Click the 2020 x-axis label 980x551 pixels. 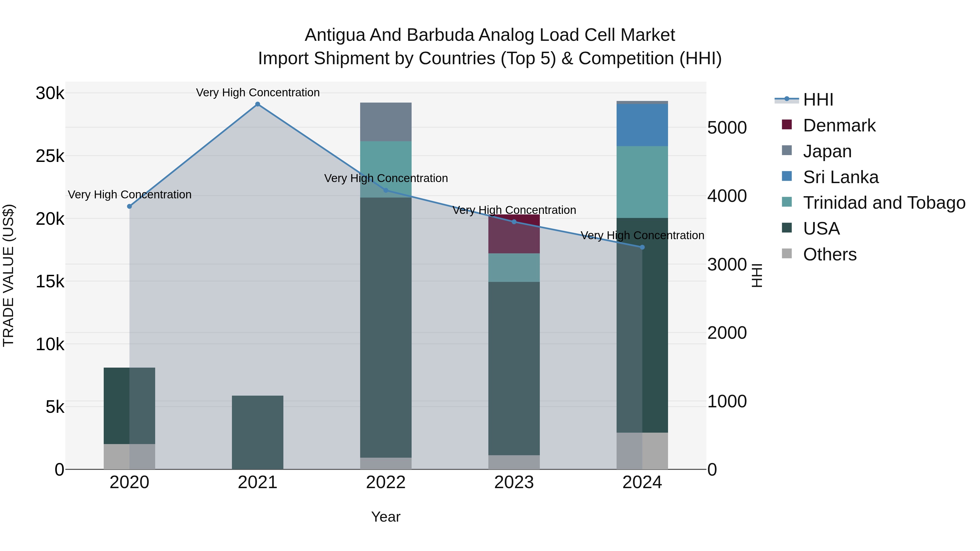click(x=129, y=482)
